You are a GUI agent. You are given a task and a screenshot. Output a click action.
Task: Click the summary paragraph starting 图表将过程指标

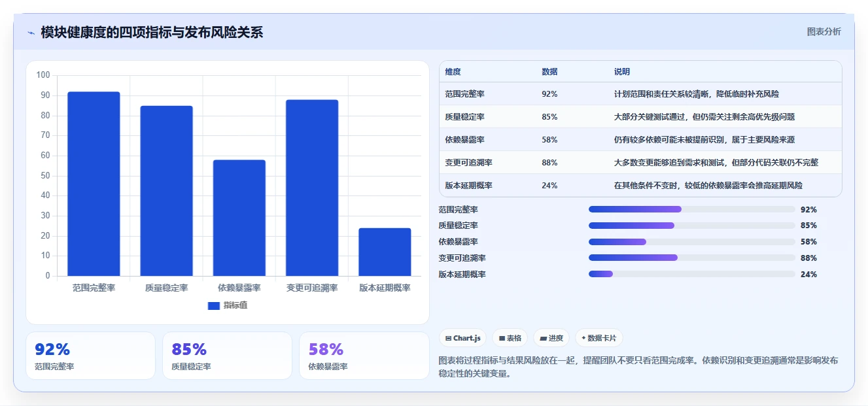tap(638, 367)
